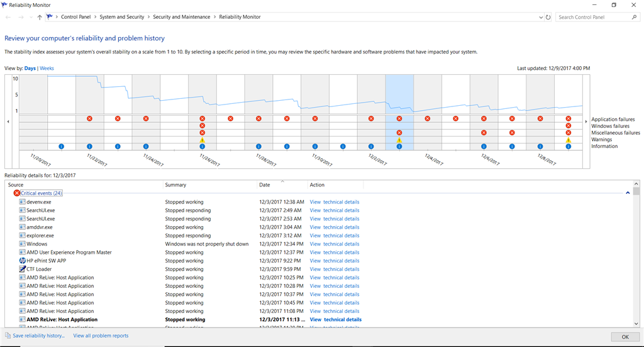
Task: View technical details for AMD ReLive 11:13 event
Action: pyautogui.click(x=336, y=319)
